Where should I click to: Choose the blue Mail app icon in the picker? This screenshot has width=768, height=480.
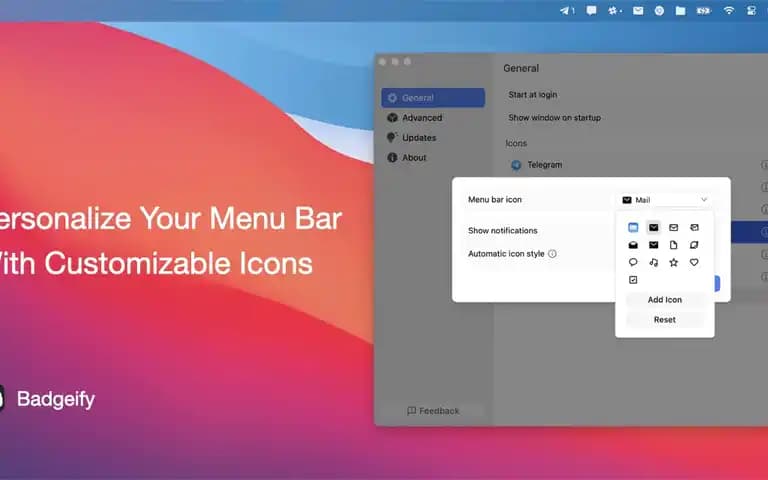click(x=633, y=227)
